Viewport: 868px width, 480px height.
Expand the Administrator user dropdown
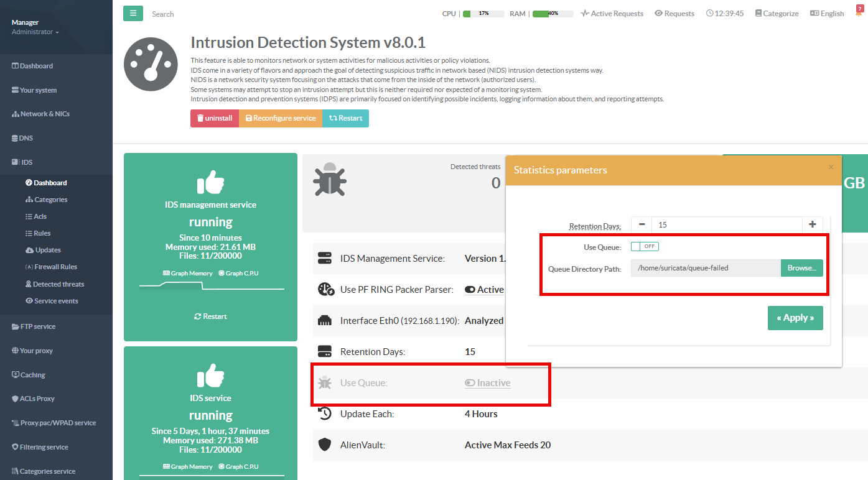(x=35, y=32)
